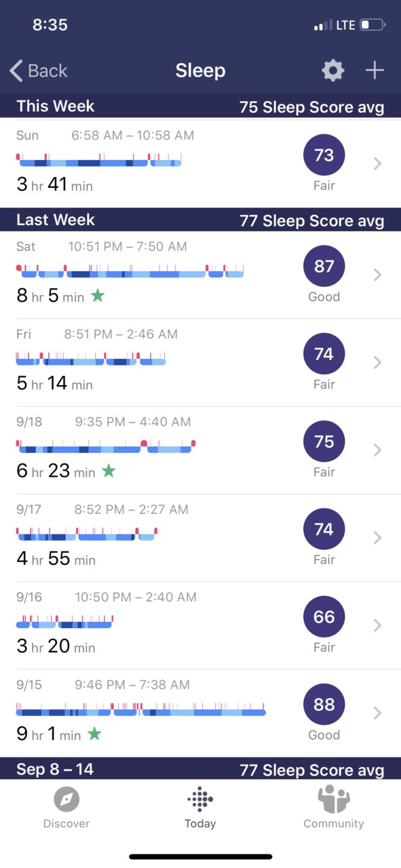Expand Sunday sleep entry chevron
Screen dimensions: 401x868
(x=378, y=163)
